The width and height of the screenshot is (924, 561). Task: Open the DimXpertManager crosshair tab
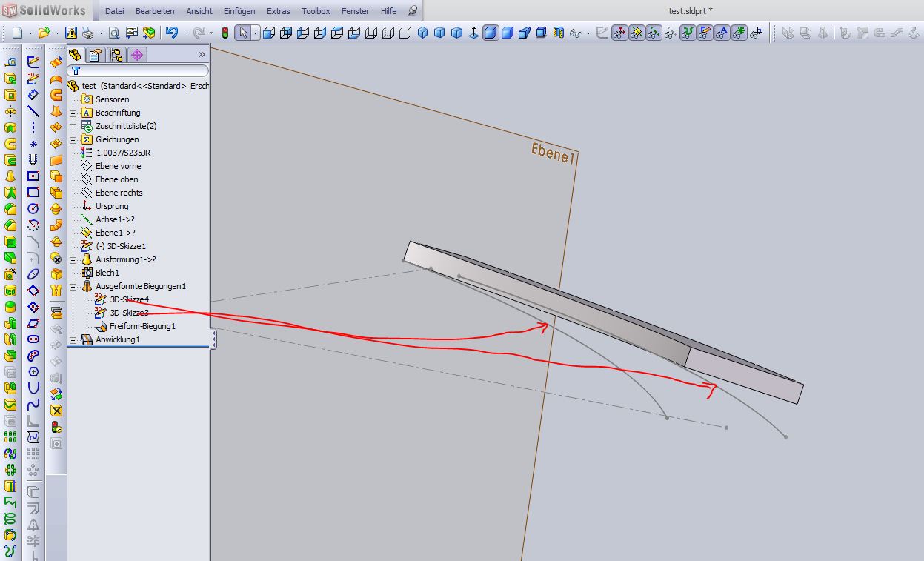tap(136, 55)
